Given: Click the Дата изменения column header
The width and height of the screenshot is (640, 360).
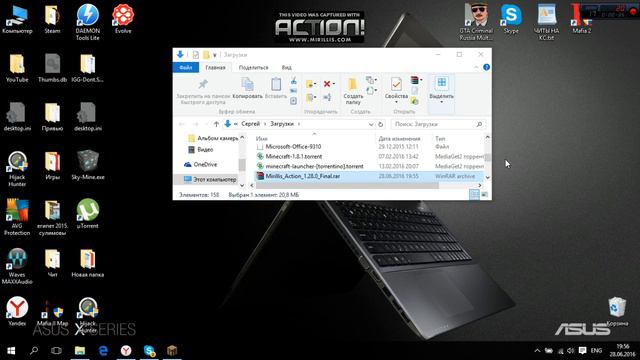Looking at the screenshot, I should [x=399, y=139].
